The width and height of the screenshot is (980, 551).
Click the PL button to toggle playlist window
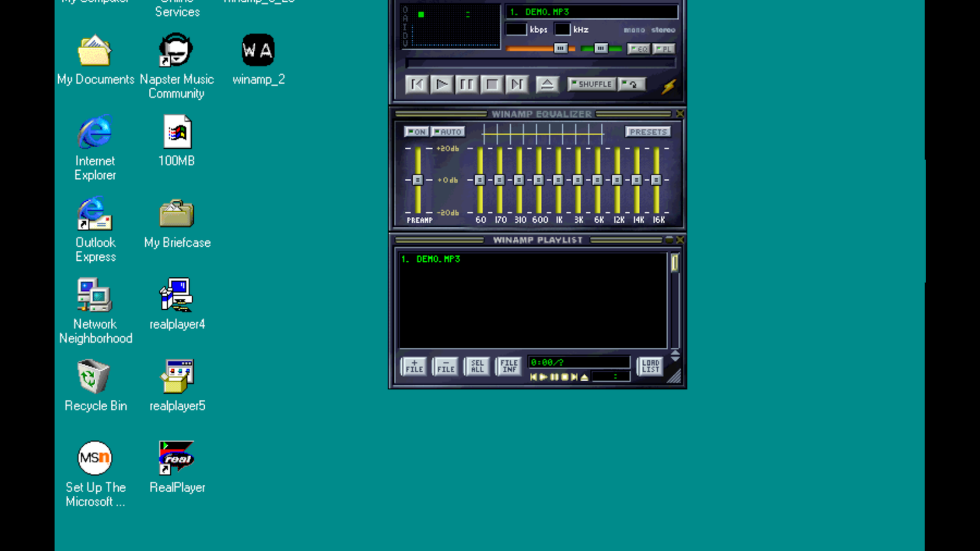tap(665, 49)
